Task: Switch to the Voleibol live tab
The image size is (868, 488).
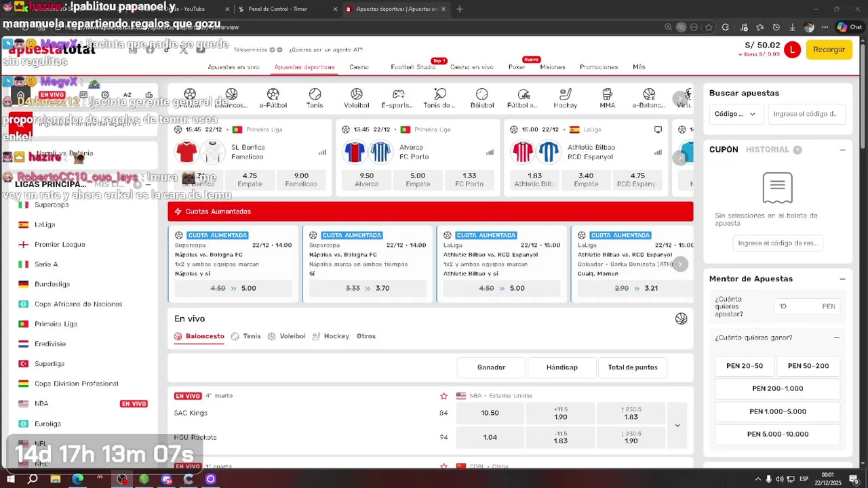Action: [x=286, y=336]
